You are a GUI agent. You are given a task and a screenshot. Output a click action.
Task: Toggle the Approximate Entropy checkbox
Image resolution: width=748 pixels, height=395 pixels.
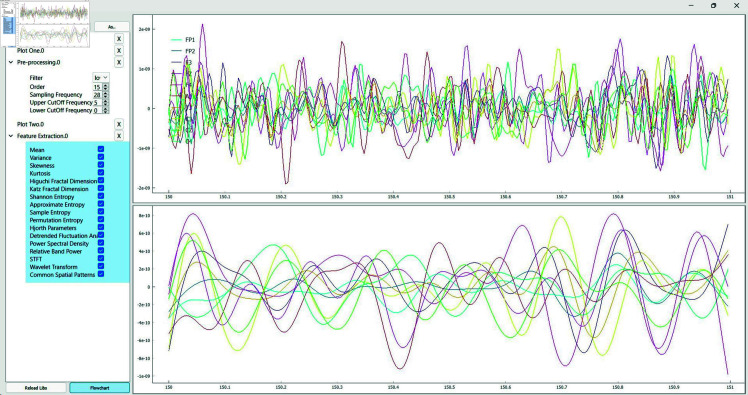click(x=101, y=204)
